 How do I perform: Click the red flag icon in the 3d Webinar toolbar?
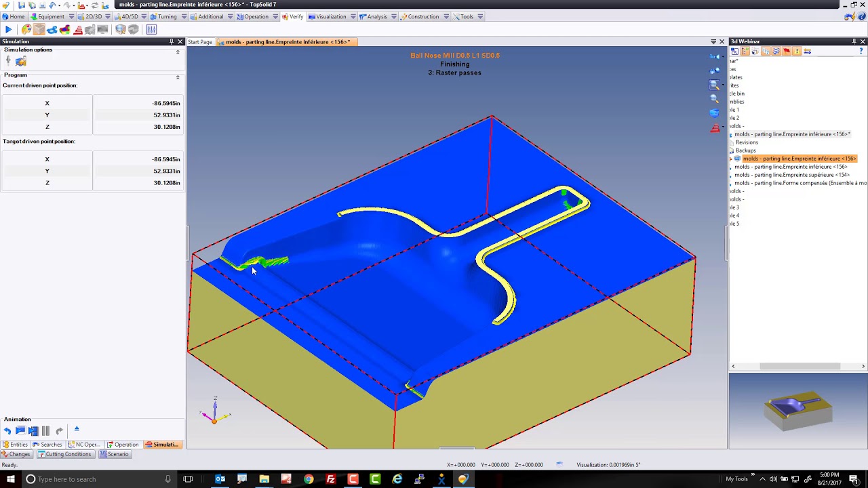pos(787,52)
